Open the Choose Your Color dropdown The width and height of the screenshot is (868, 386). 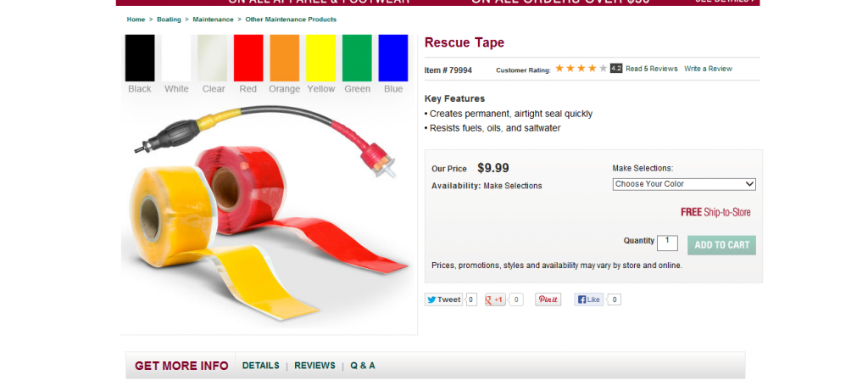684,184
